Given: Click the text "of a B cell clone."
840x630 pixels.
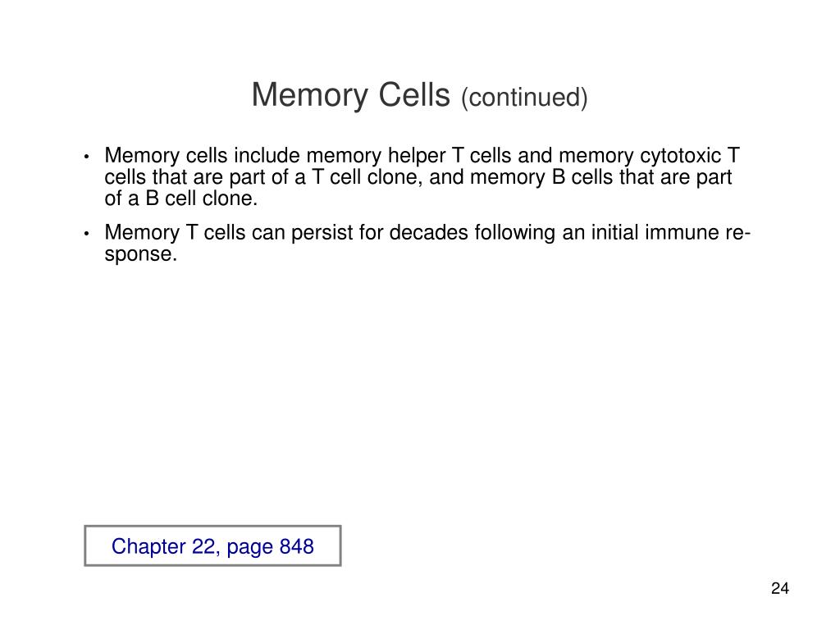Looking at the screenshot, I should [181, 199].
